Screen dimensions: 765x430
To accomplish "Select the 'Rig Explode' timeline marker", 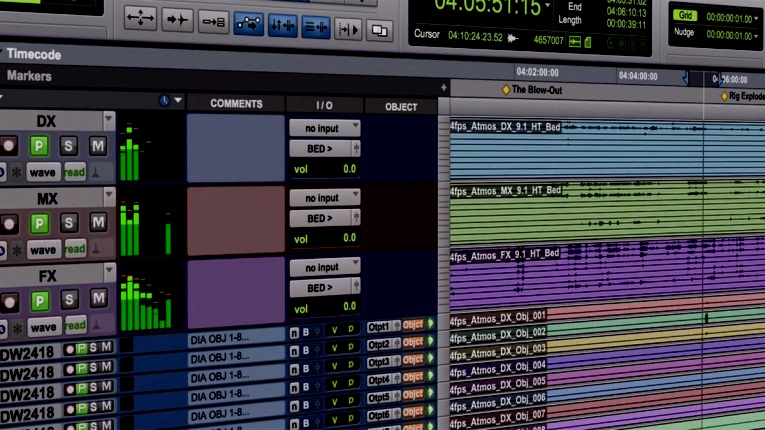I will 743,96.
